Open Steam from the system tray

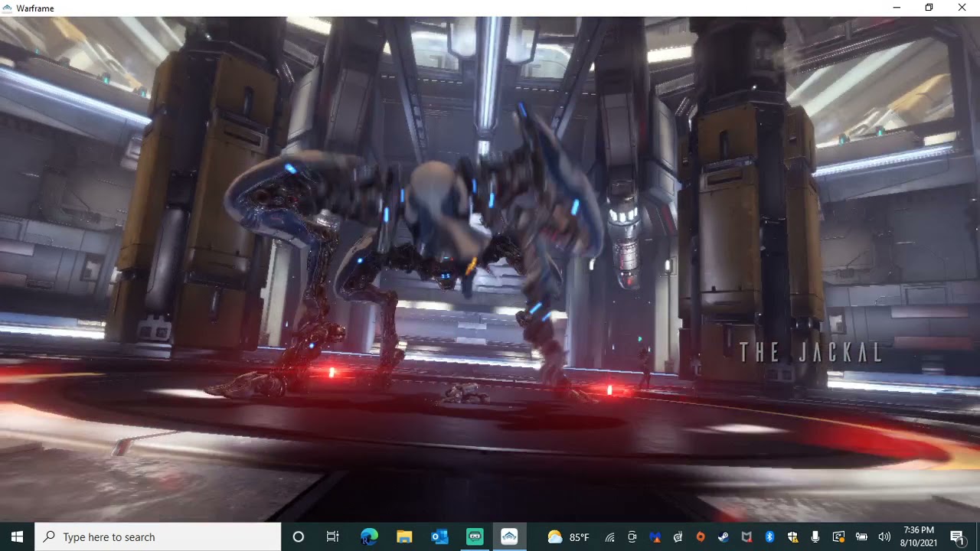[x=724, y=537]
